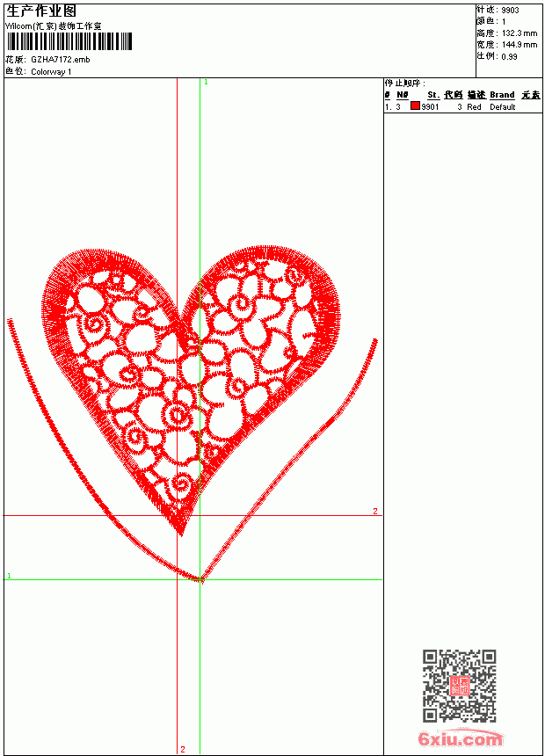Image resolution: width=545 pixels, height=756 pixels.
Task: Click the red stamp inside QR code
Action: point(459,686)
